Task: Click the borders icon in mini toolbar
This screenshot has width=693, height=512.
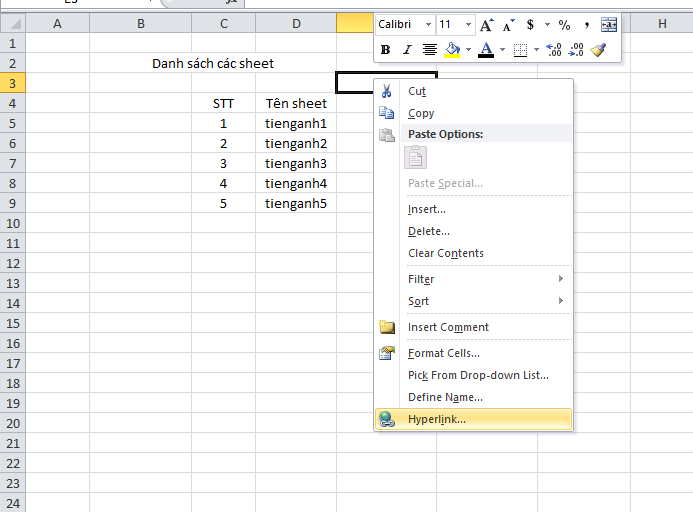Action: pyautogui.click(x=520, y=50)
